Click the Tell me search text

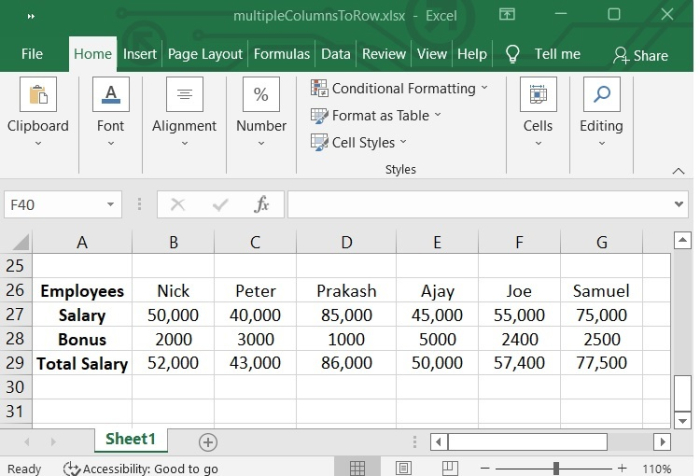pyautogui.click(x=558, y=54)
